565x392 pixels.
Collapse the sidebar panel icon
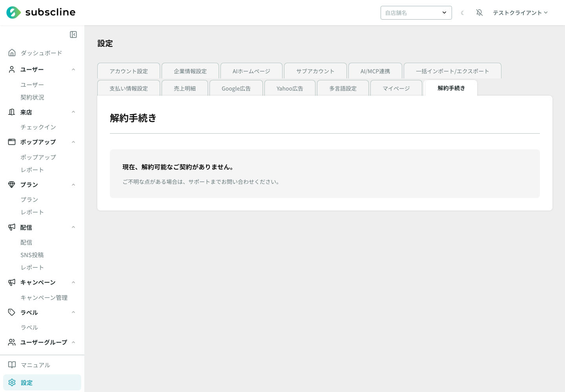[73, 34]
